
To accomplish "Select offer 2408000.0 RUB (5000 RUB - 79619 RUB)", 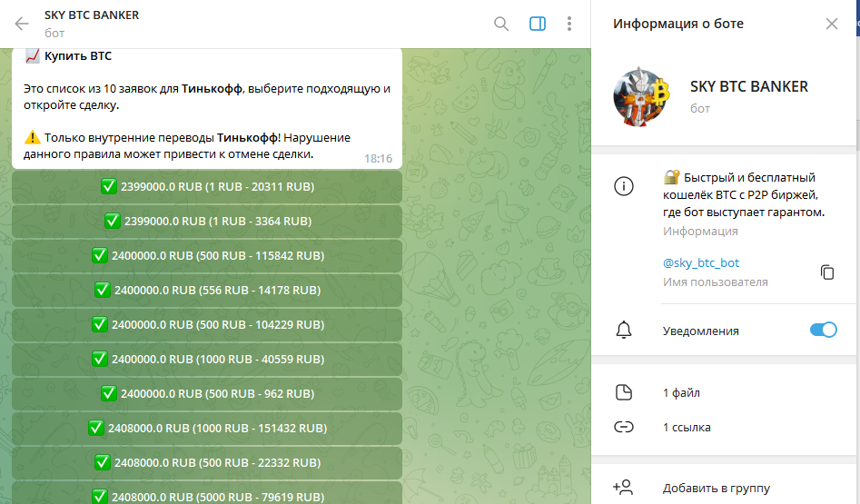I will 207,493.
